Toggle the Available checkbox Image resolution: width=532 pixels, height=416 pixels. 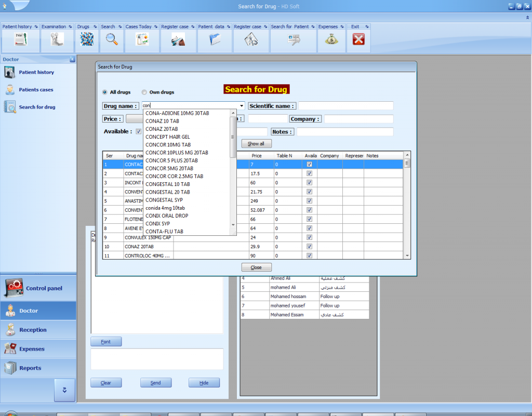point(138,131)
